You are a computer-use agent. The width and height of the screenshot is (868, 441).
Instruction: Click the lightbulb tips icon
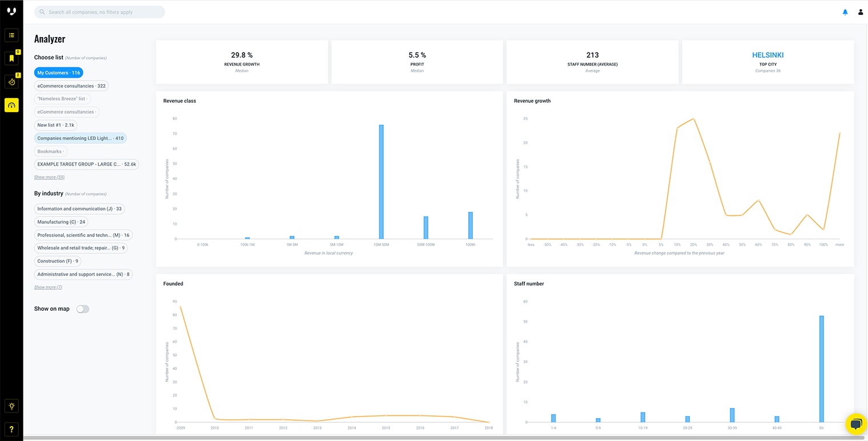point(11,406)
